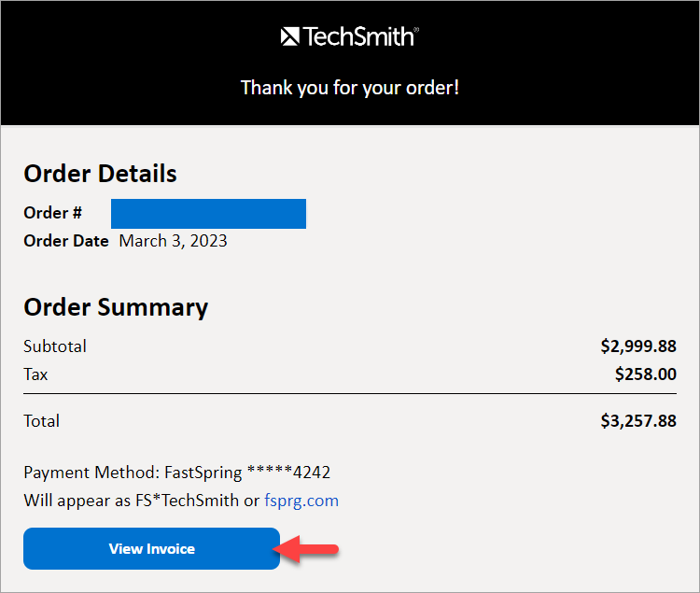Click the Order Summary heading
This screenshot has height=593, width=700.
click(116, 307)
